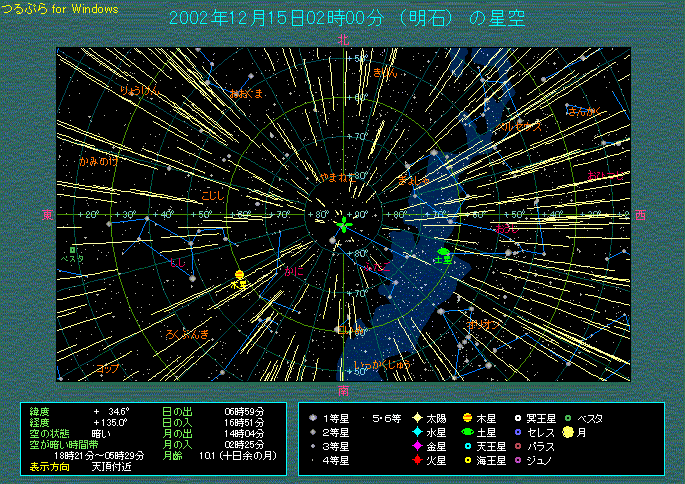Click the Uranus (天王星) legend icon
Viewport: 685px width, 484px height.
[467, 446]
